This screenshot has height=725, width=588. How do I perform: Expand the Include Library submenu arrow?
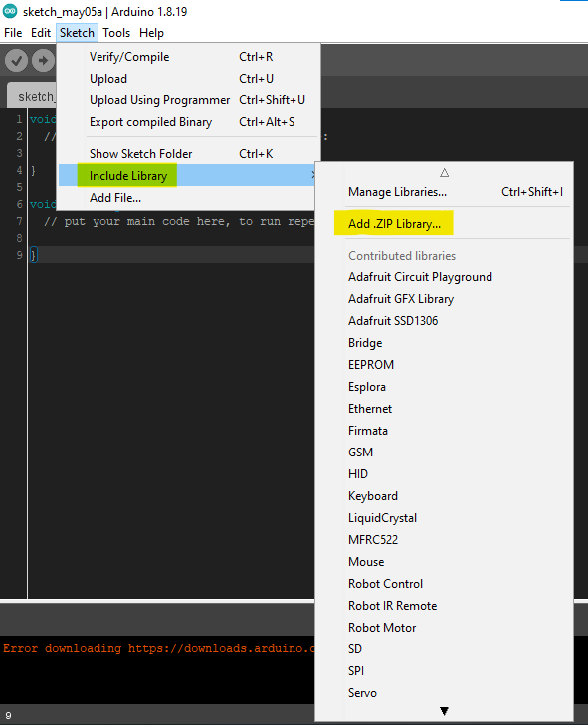pos(313,175)
